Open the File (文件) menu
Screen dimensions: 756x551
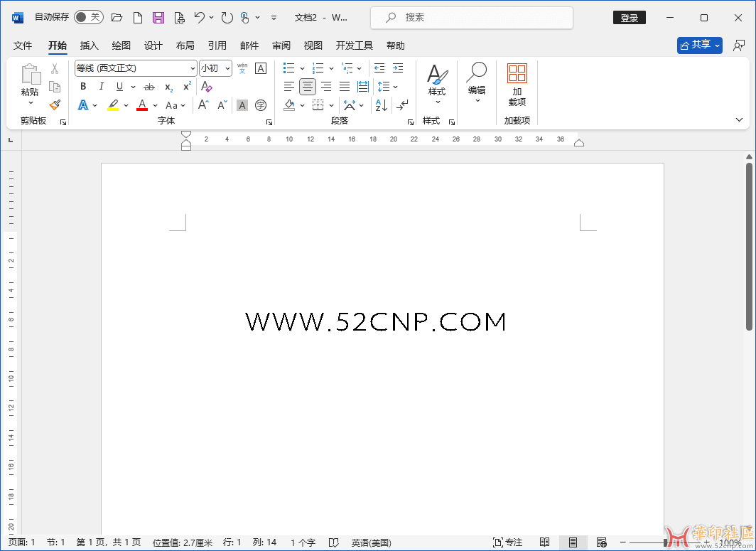point(23,46)
